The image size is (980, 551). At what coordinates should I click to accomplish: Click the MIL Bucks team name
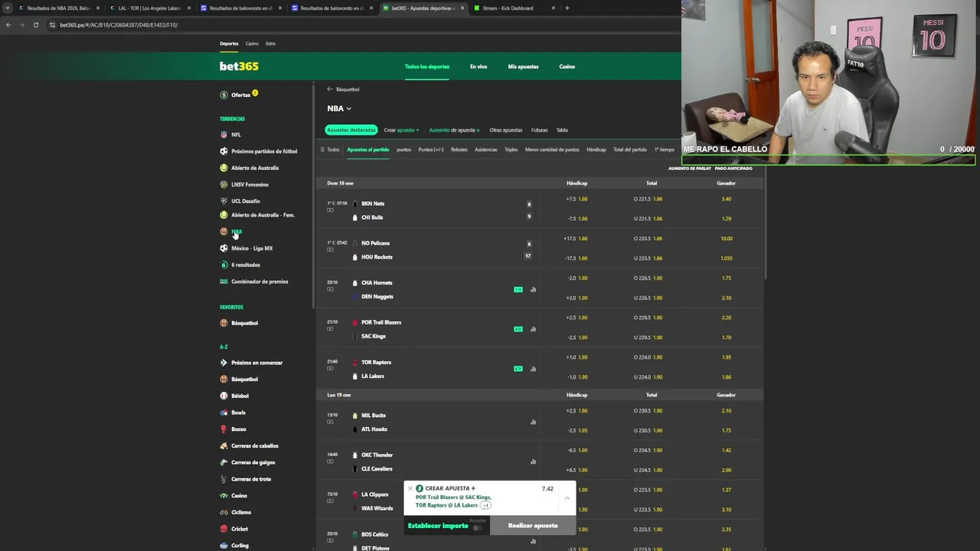[374, 416]
